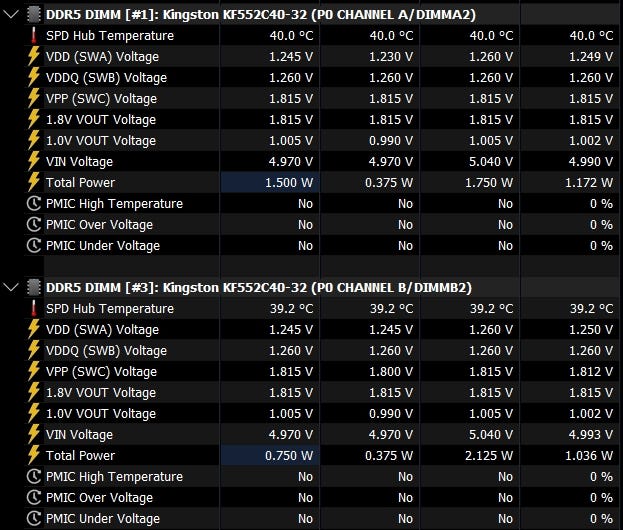Select DIMM #3 VPP (SWC) Voltage label

(x=101, y=371)
